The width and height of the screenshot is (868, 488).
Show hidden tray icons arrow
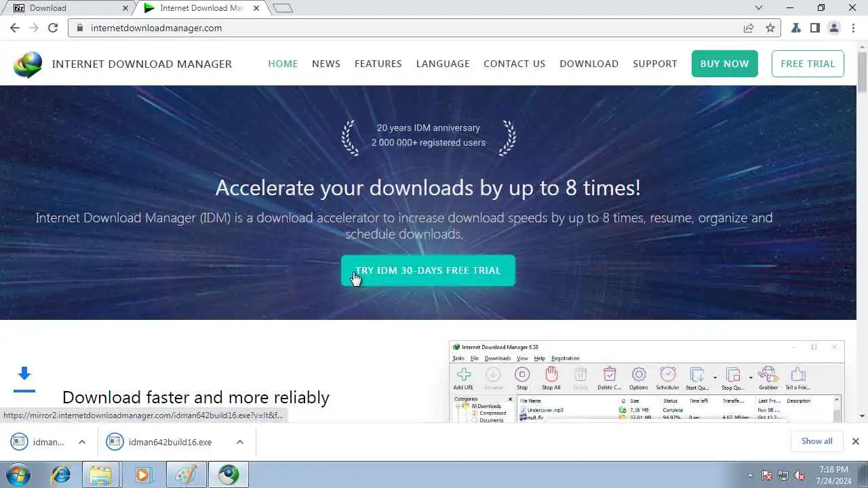[x=750, y=475]
